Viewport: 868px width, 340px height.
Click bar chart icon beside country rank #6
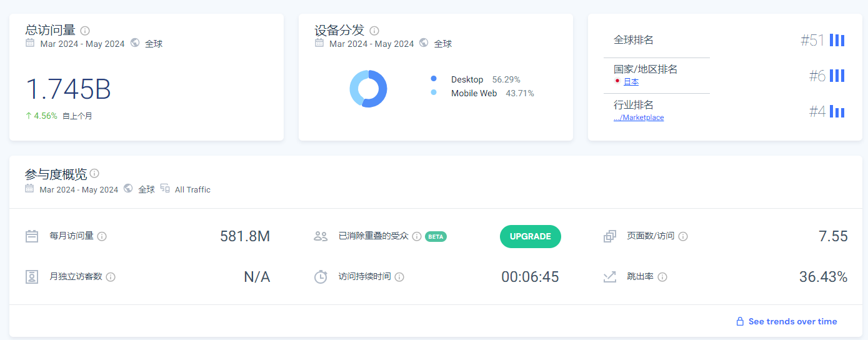point(837,76)
